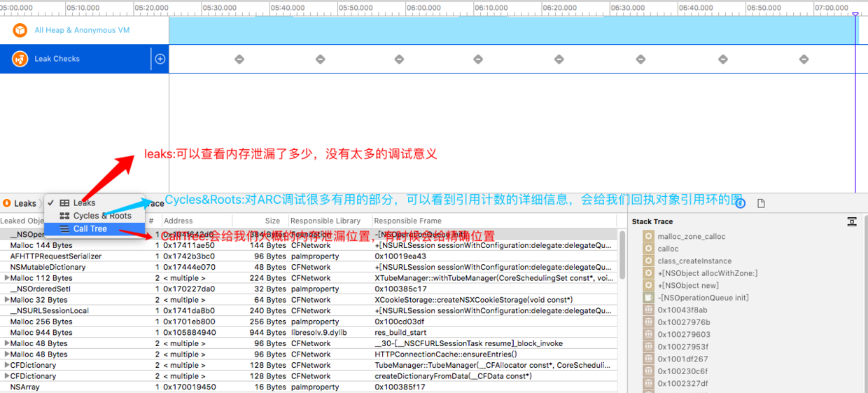Click the icon beside class_createInstance frame
868x393 pixels.
pos(648,261)
